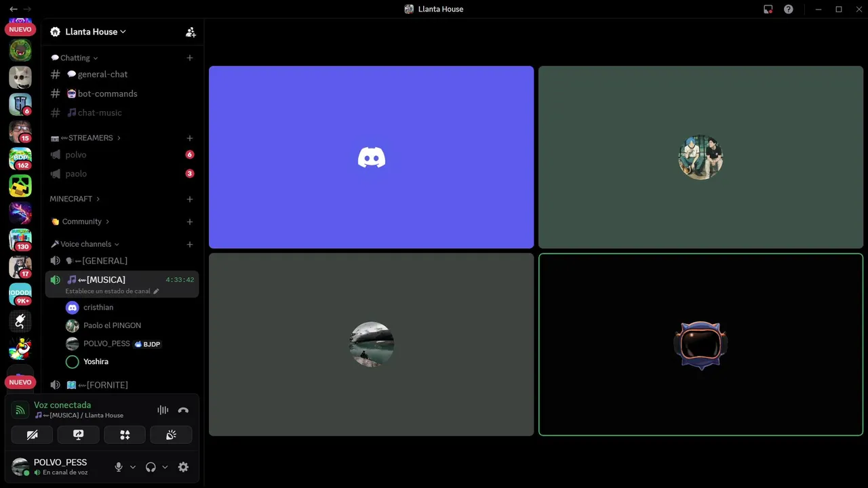The image size is (868, 488).
Task: Focus the green-outlined speaking user tile
Action: (x=701, y=344)
